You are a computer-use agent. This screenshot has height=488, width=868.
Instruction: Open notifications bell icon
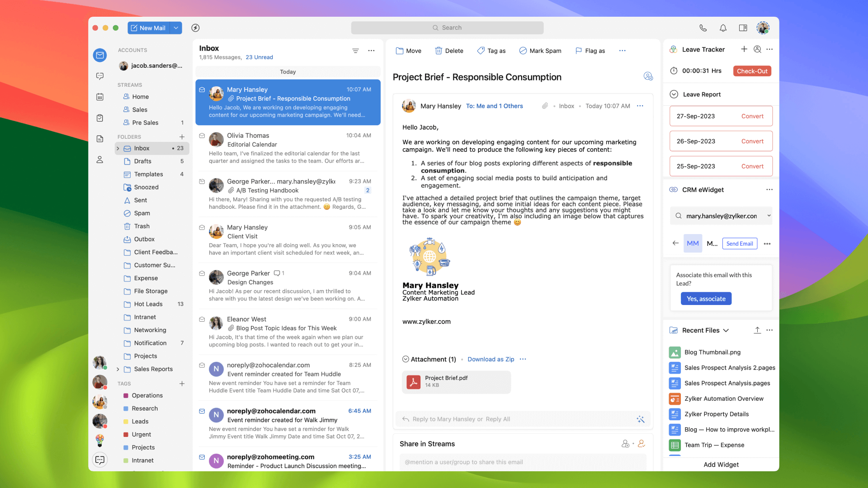[x=723, y=28]
